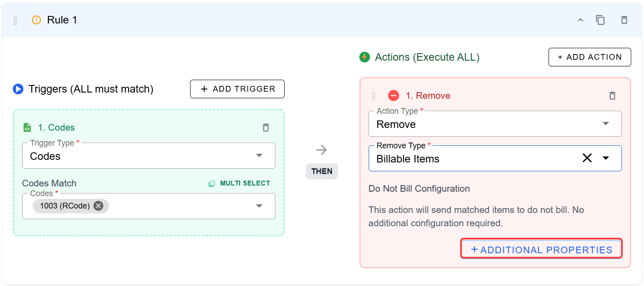Open Additional Properties
The image size is (644, 286).
pos(541,250)
